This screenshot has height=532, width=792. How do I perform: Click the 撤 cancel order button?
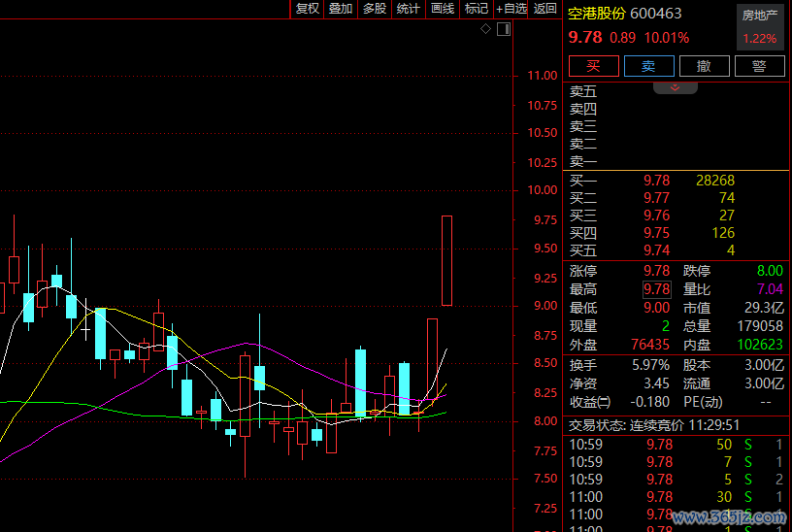point(704,66)
